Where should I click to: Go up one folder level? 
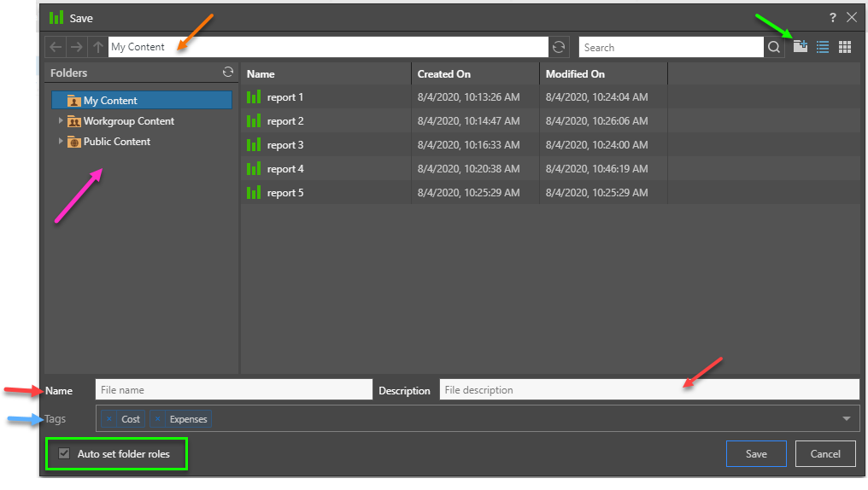(98, 48)
